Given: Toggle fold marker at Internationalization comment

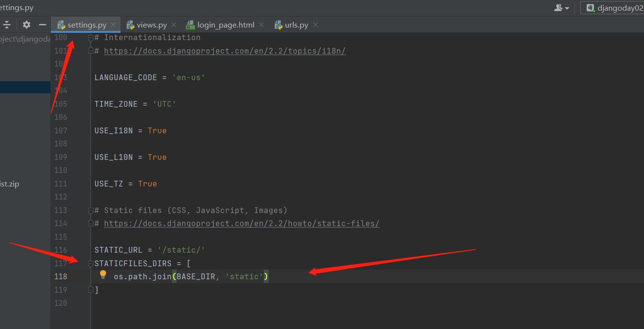Looking at the screenshot, I should coord(90,38).
